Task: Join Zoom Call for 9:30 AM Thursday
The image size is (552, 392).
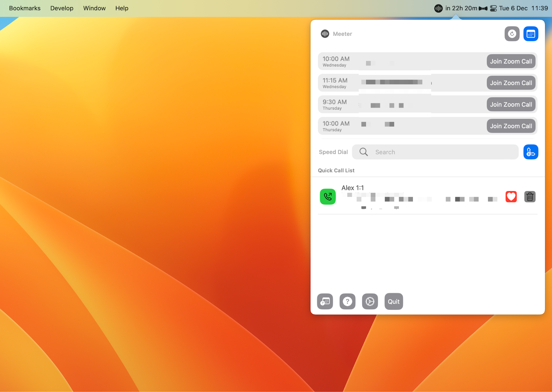Action: [x=511, y=104]
